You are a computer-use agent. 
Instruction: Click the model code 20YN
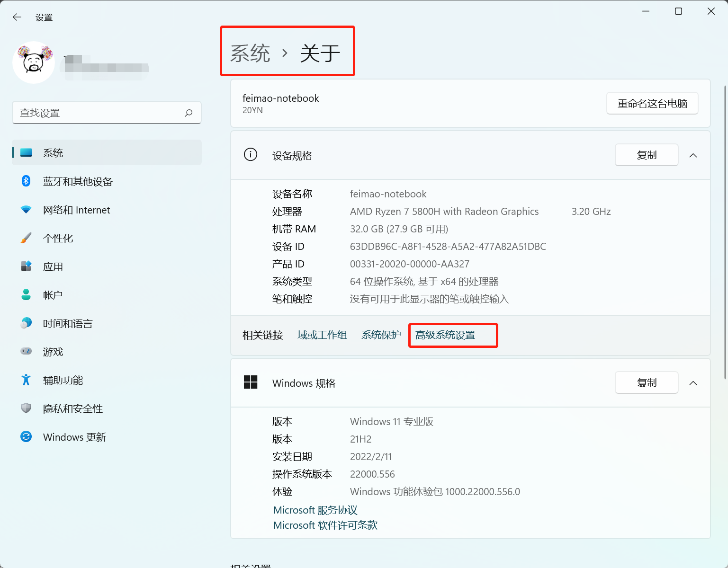(252, 110)
